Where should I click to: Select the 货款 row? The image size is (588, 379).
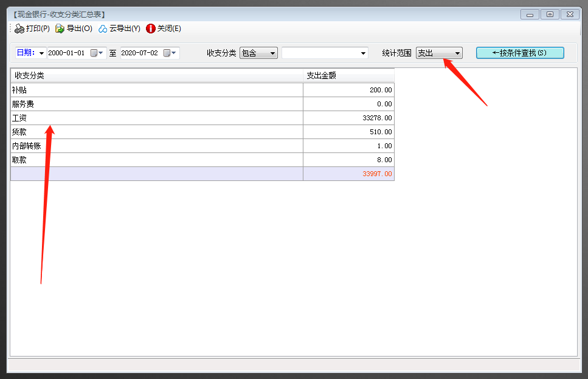pyautogui.click(x=156, y=132)
